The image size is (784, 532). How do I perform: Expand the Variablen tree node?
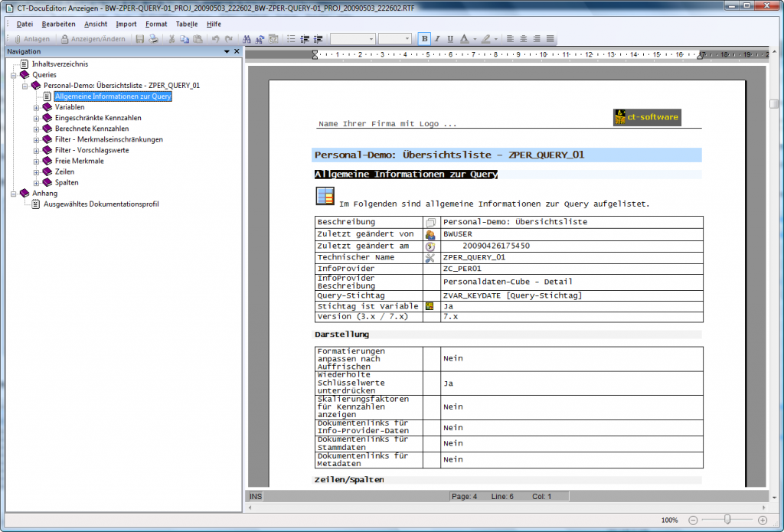click(x=36, y=108)
